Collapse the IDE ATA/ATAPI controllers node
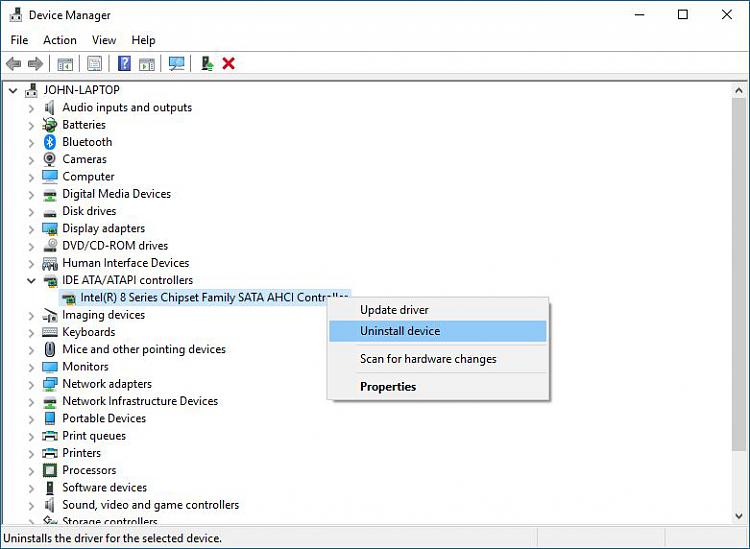The height and width of the screenshot is (549, 750). point(31,281)
